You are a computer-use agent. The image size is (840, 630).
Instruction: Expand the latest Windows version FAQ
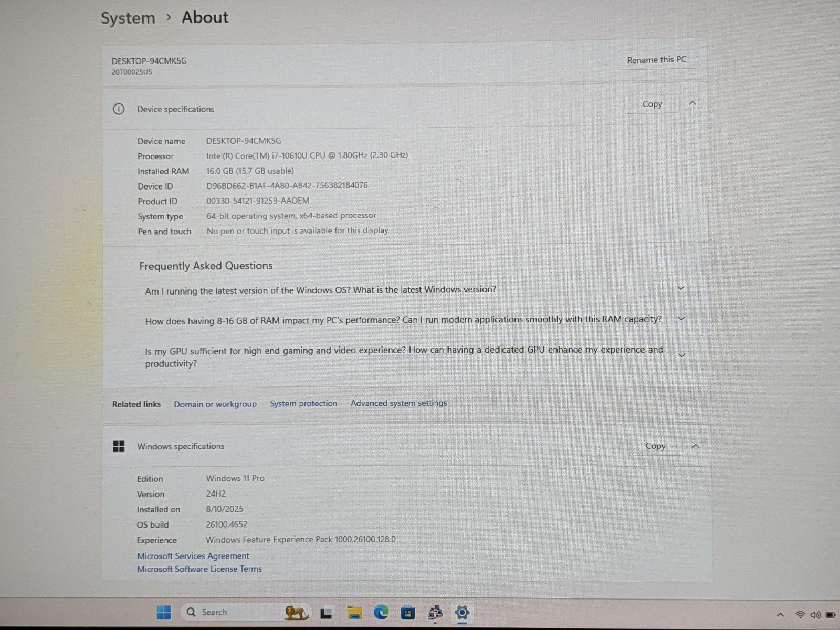coord(681,288)
